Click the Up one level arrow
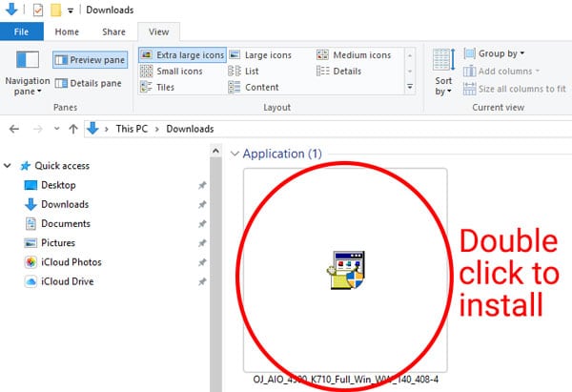 [x=70, y=129]
